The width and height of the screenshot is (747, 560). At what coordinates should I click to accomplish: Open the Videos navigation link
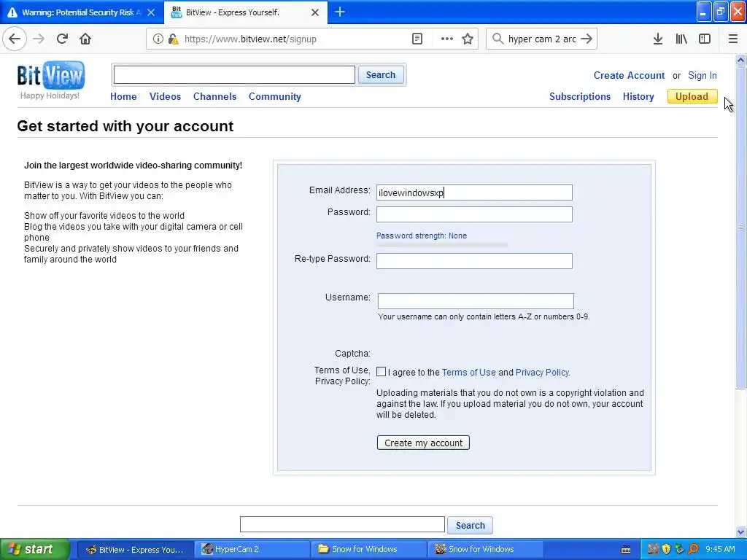(x=166, y=97)
